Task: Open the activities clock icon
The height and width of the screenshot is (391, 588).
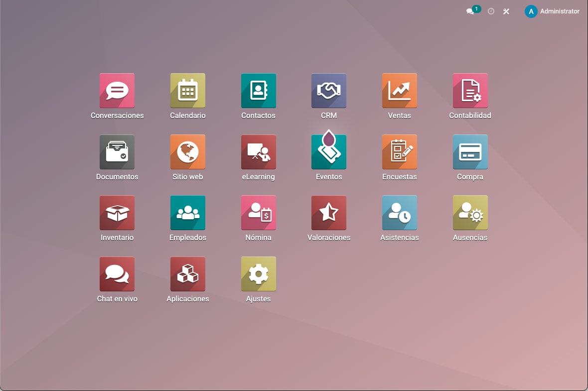Action: 491,11
